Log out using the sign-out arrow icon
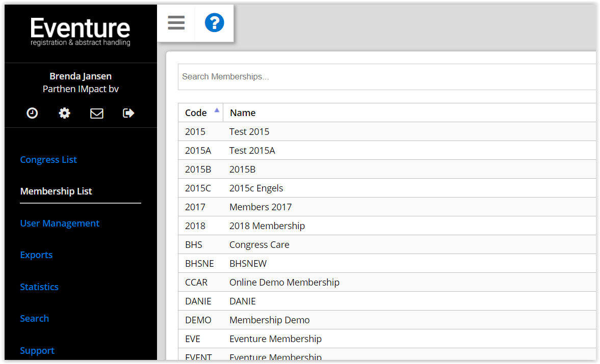600x364 pixels. (x=128, y=113)
